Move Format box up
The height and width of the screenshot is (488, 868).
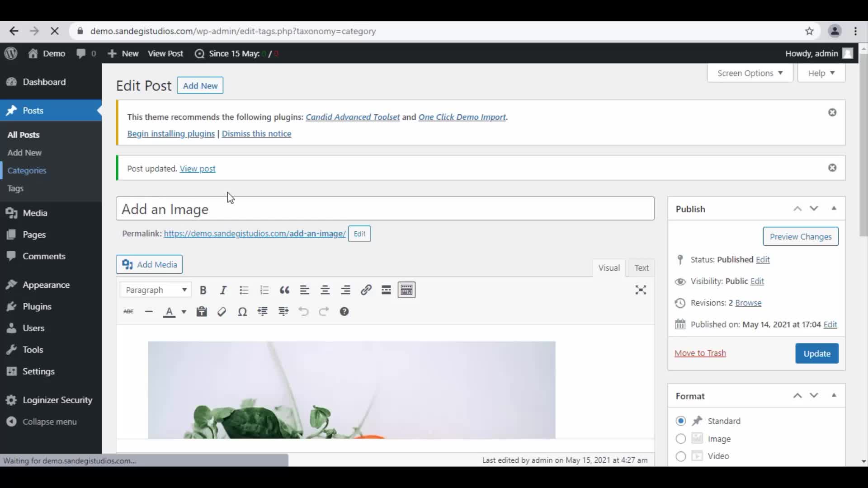[x=797, y=396]
